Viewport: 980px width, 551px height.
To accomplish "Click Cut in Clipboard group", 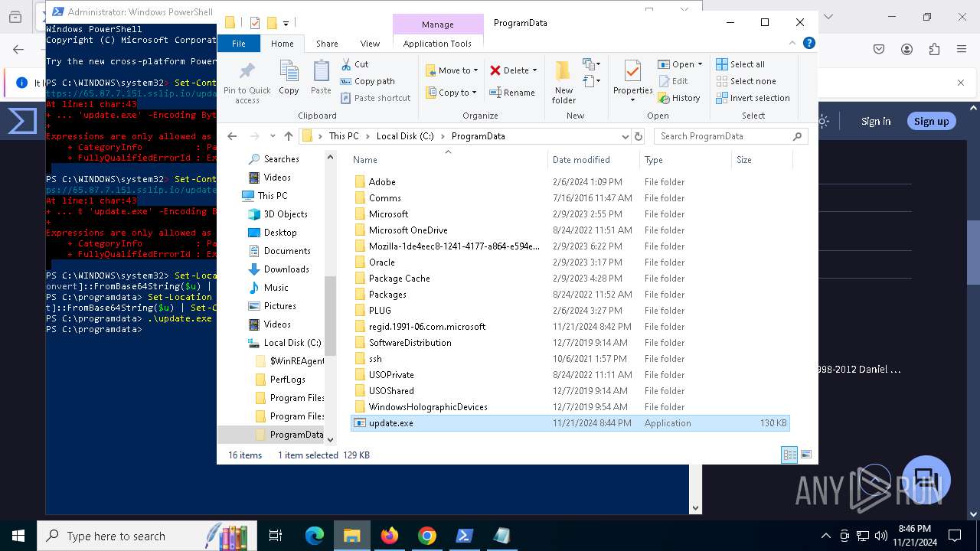I will pyautogui.click(x=354, y=64).
